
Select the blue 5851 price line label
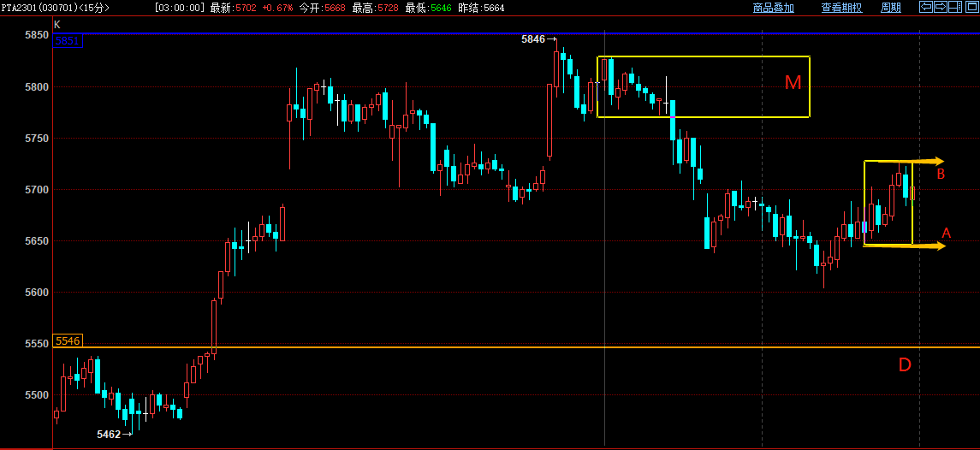tap(68, 41)
